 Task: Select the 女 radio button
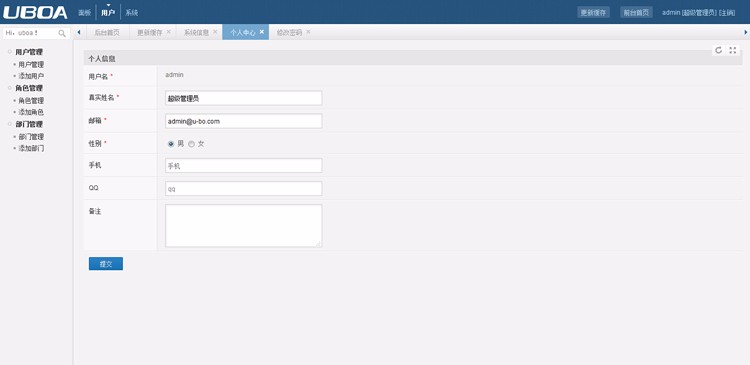click(191, 144)
